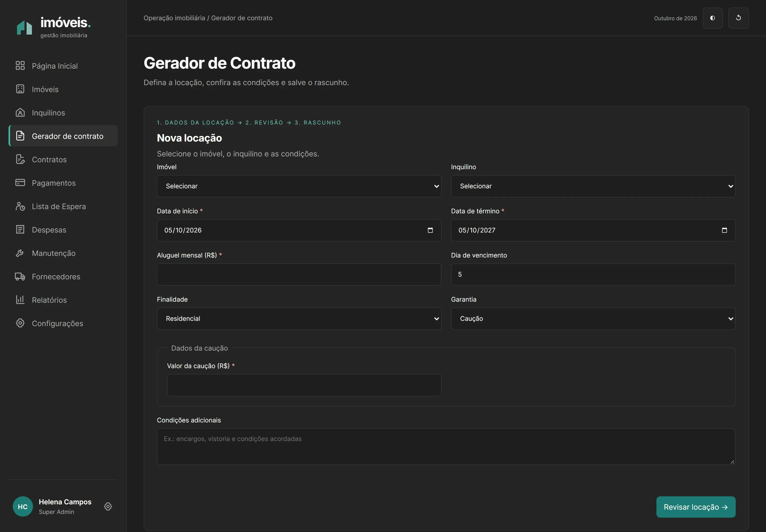
Task: Click the Inquilinos house-person icon
Action: (x=20, y=112)
